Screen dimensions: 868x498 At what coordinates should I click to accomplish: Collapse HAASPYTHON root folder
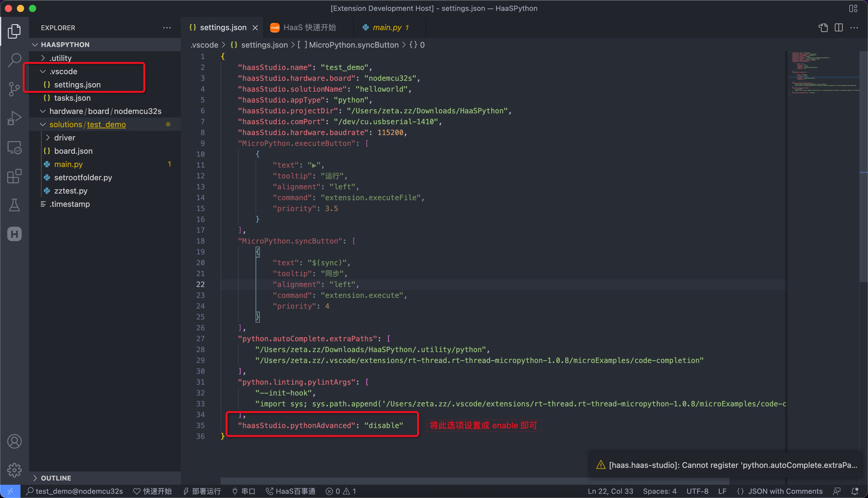tap(105, 45)
